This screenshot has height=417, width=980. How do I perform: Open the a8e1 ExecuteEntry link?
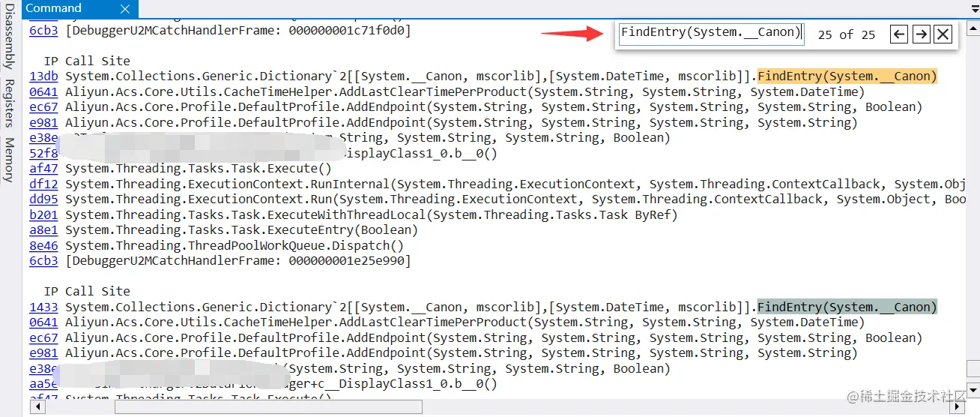(43, 230)
